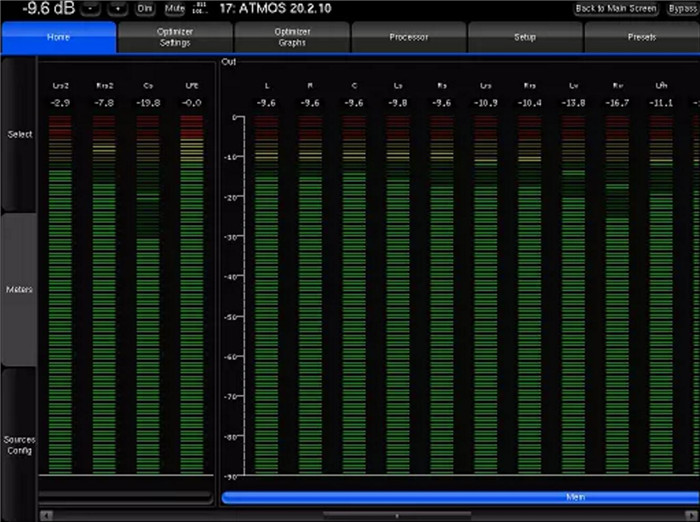Click the L output channel level meter

[x=266, y=295]
